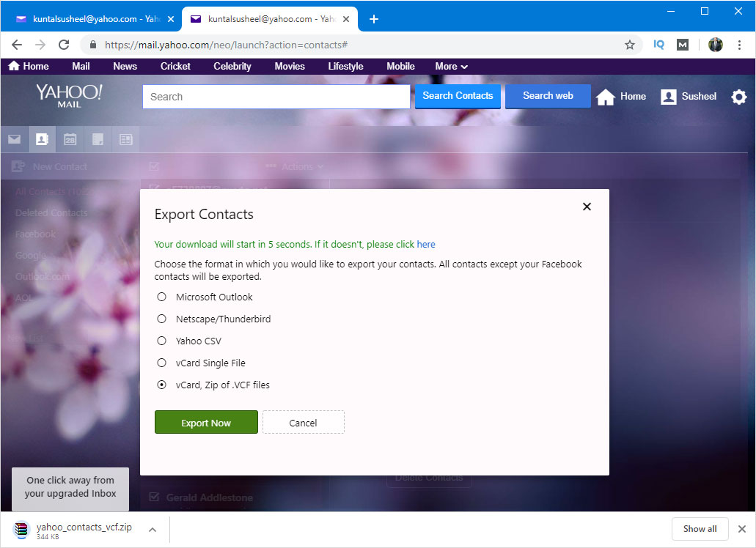
Task: Click the Yahoo Mail logo
Action: (70, 95)
